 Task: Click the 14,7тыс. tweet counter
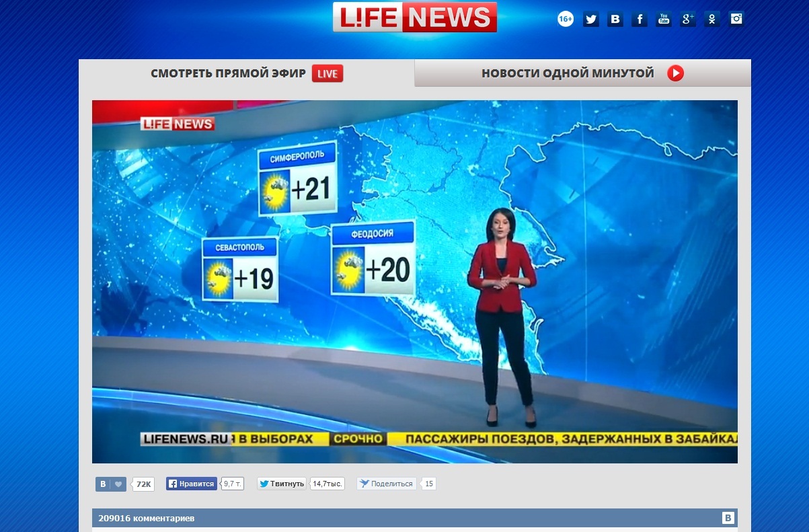328,484
